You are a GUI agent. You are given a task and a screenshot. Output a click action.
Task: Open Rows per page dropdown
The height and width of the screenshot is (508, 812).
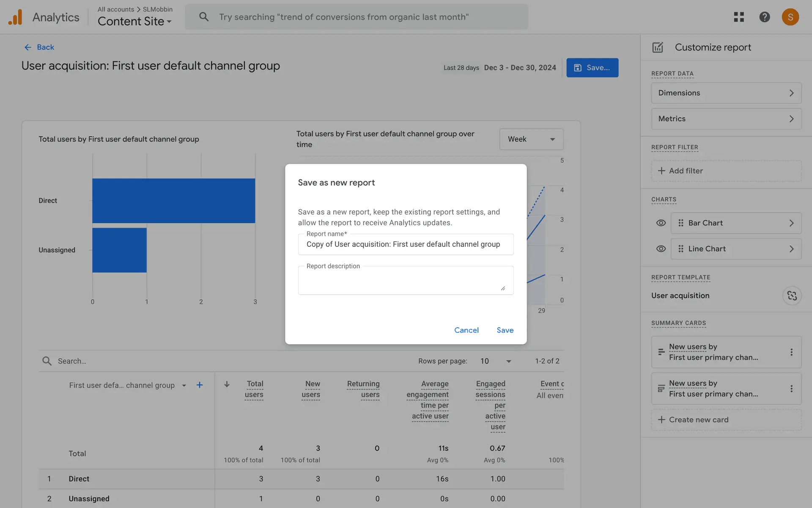(496, 361)
